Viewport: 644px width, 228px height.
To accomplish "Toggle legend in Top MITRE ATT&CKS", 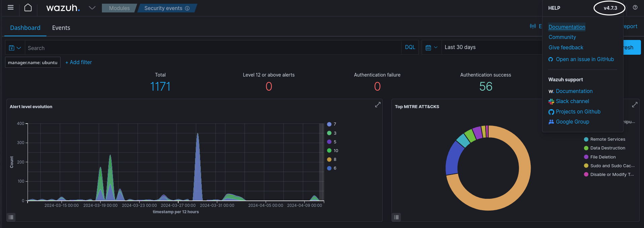I will pos(396,217).
